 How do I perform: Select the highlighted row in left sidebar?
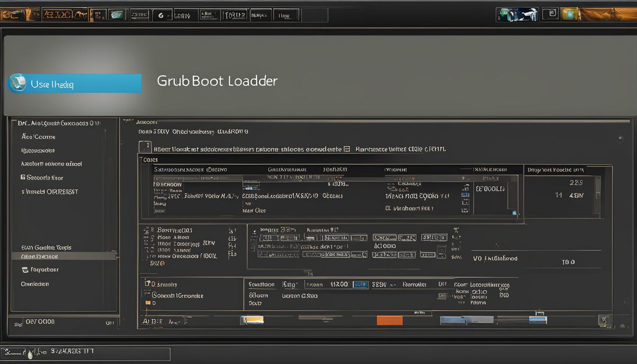[x=64, y=256]
